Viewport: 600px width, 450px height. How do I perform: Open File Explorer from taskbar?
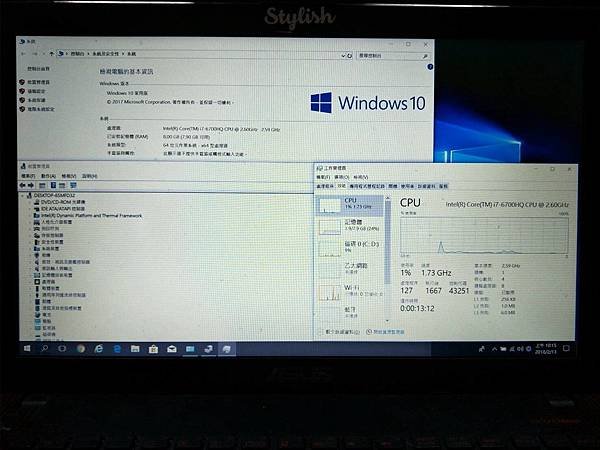click(135, 349)
